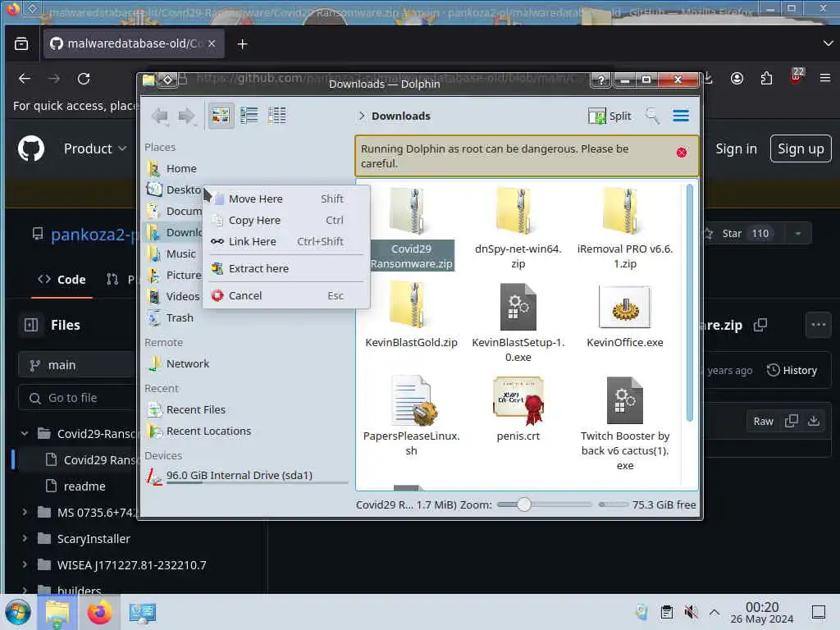Select KevinOffice.exe file

(x=624, y=316)
